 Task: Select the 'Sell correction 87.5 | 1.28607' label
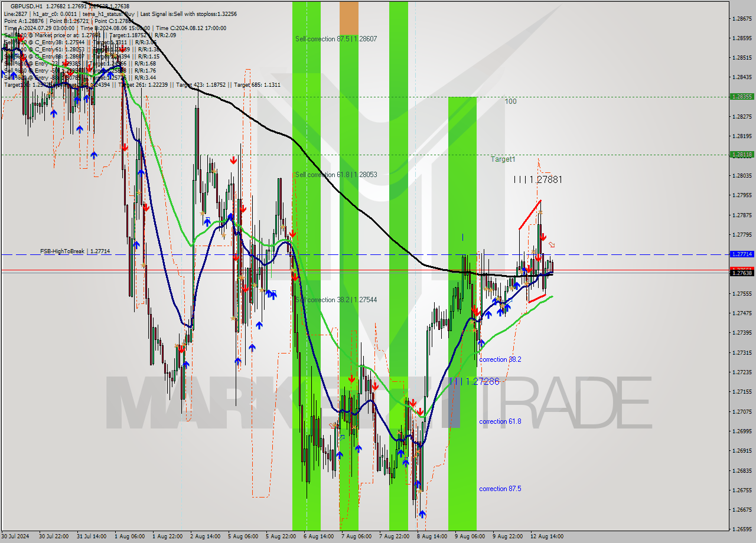coord(336,39)
